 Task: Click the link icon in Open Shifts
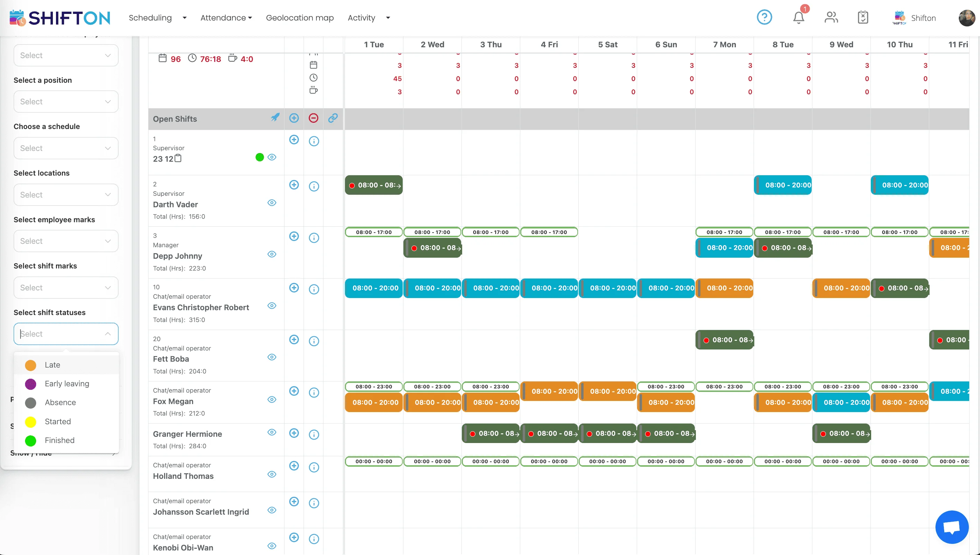point(333,118)
